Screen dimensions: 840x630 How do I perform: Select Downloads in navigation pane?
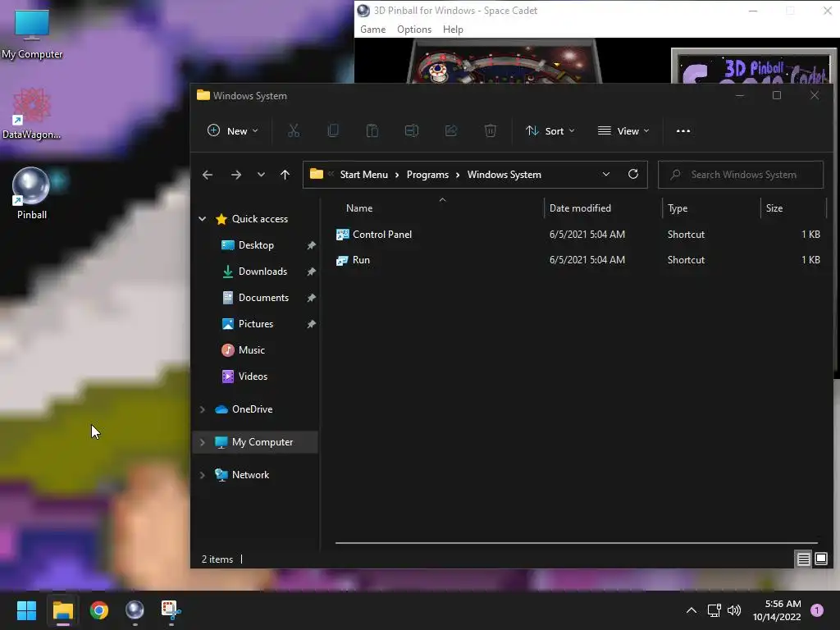(x=262, y=272)
